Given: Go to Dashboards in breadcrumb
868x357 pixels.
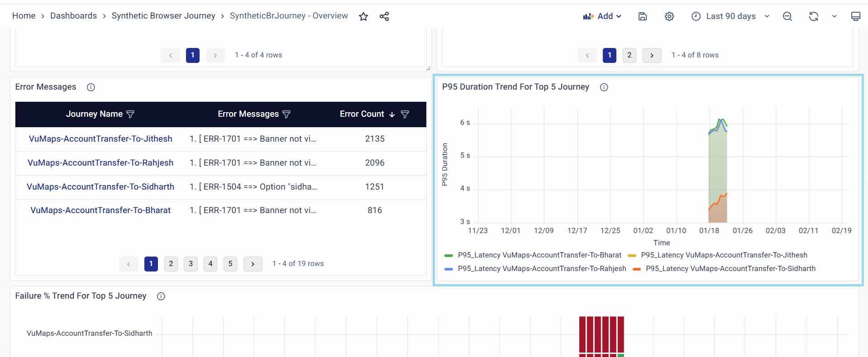Looking at the screenshot, I should coord(73,16).
